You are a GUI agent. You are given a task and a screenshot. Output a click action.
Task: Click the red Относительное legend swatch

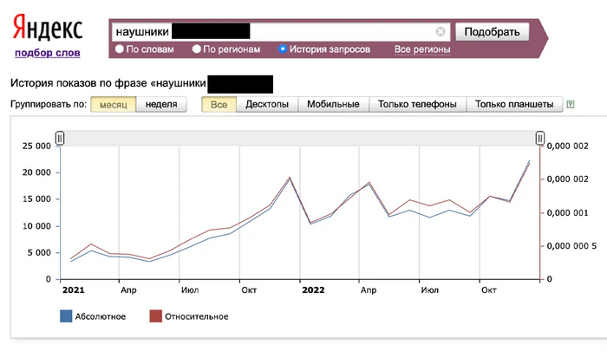[x=156, y=316]
